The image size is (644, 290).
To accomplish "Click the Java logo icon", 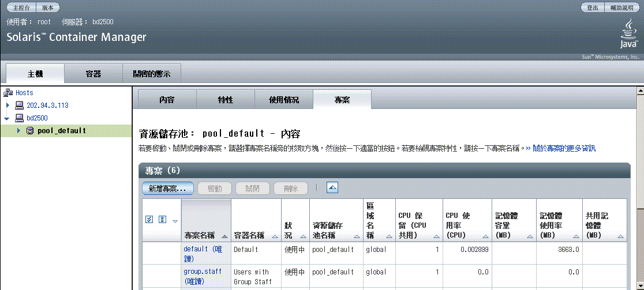I will coord(629,35).
